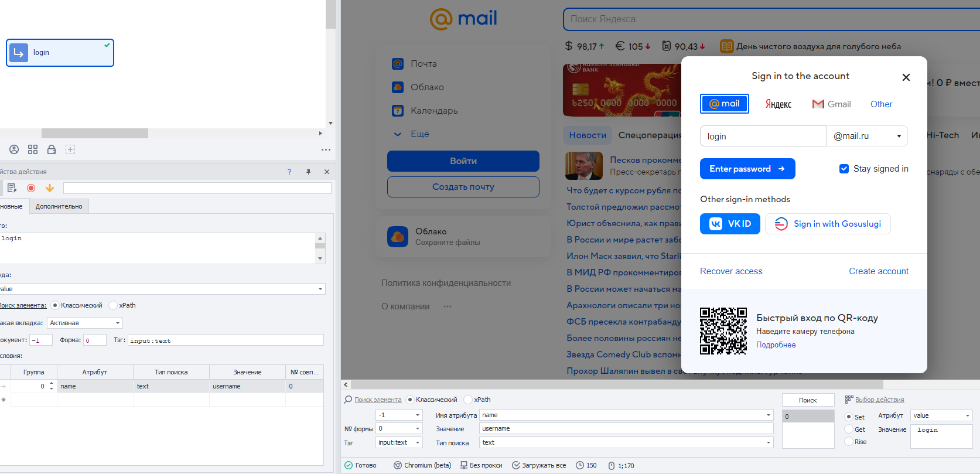Click the dashed plus-square icon
This screenshot has width=980, height=474.
pos(70,149)
